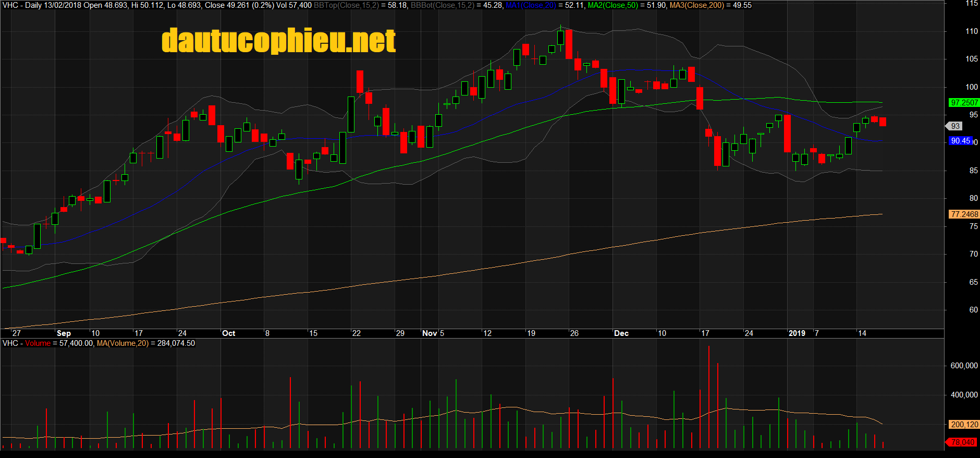Click the red 78,040 volume marker
This screenshot has height=458, width=980.
click(x=962, y=442)
